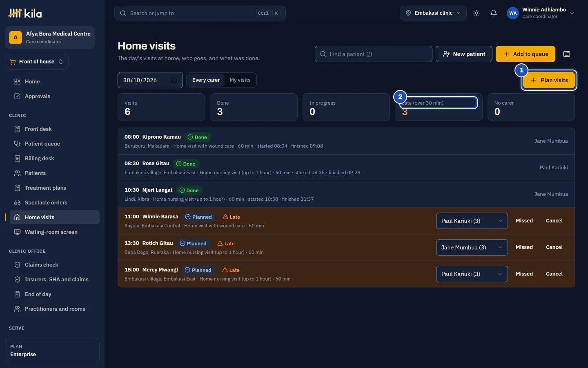
Task: Click the Plan visits button
Action: coord(549,80)
